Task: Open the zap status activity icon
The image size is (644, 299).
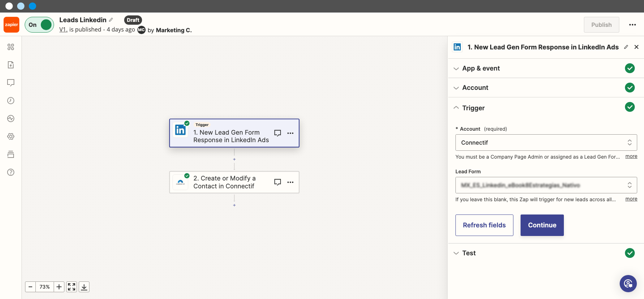Action: click(11, 119)
